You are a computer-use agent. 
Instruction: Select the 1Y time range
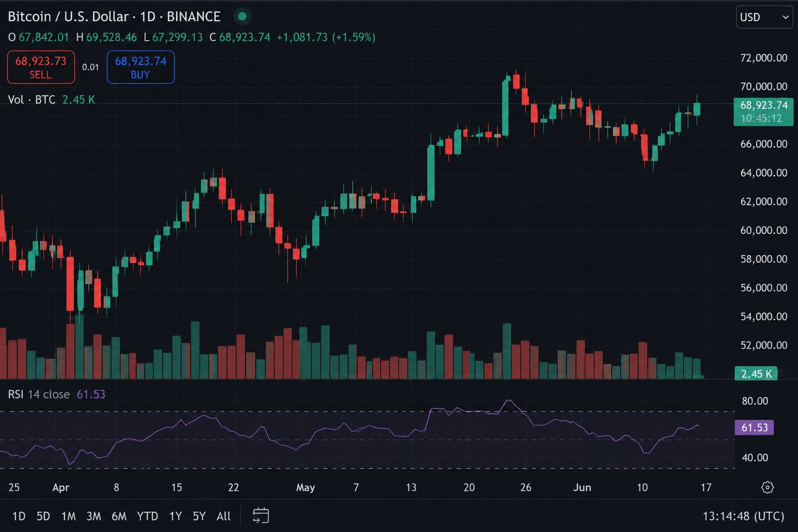176,516
